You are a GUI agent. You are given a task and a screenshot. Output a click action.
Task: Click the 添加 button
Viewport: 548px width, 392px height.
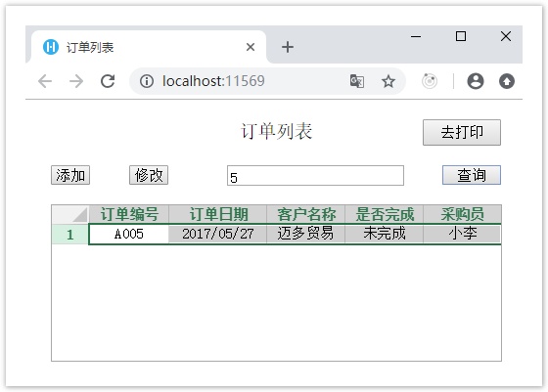coord(70,175)
